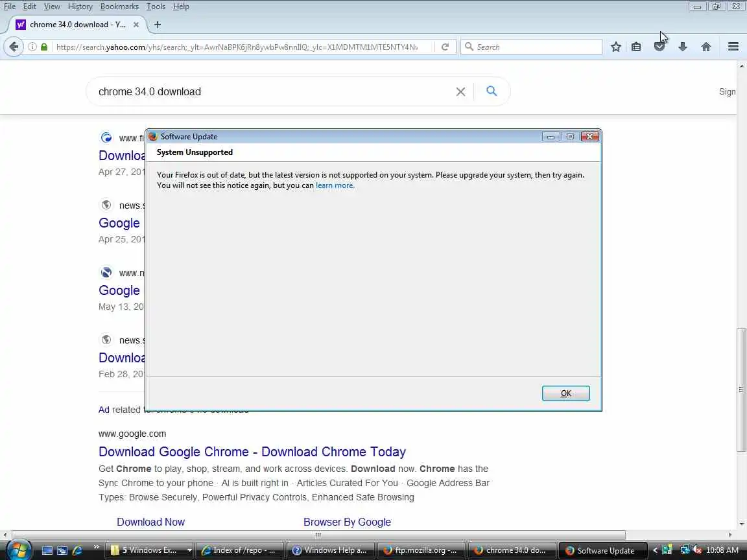
Task: Click the Safely Remove Hardware tray icon
Action: click(667, 550)
